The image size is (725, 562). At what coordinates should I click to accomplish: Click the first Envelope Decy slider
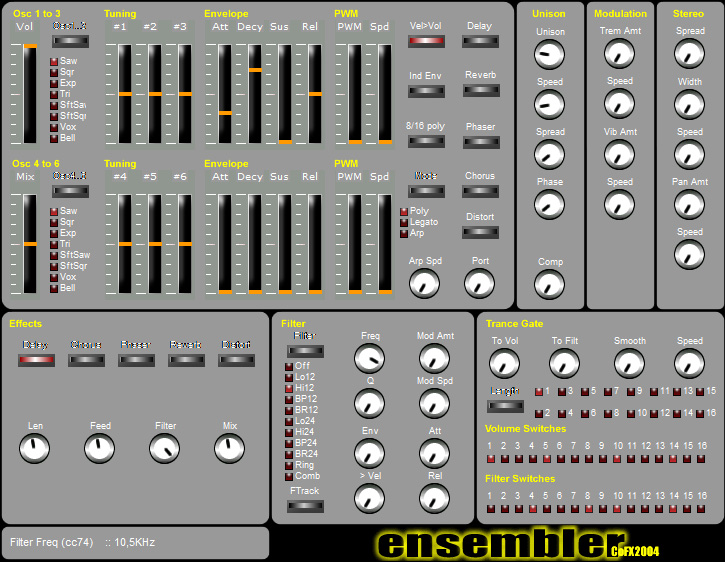point(255,94)
